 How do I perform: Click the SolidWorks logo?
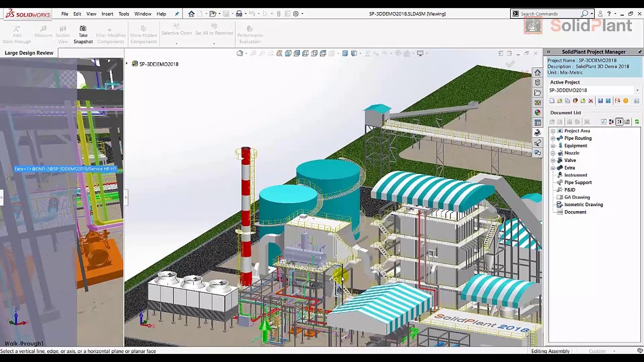[x=28, y=14]
